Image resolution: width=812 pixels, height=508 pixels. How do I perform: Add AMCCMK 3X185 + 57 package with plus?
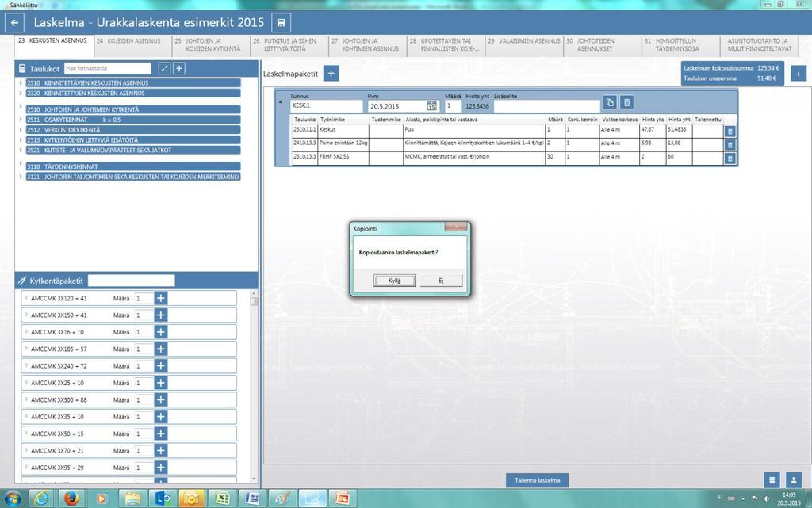pos(161,349)
